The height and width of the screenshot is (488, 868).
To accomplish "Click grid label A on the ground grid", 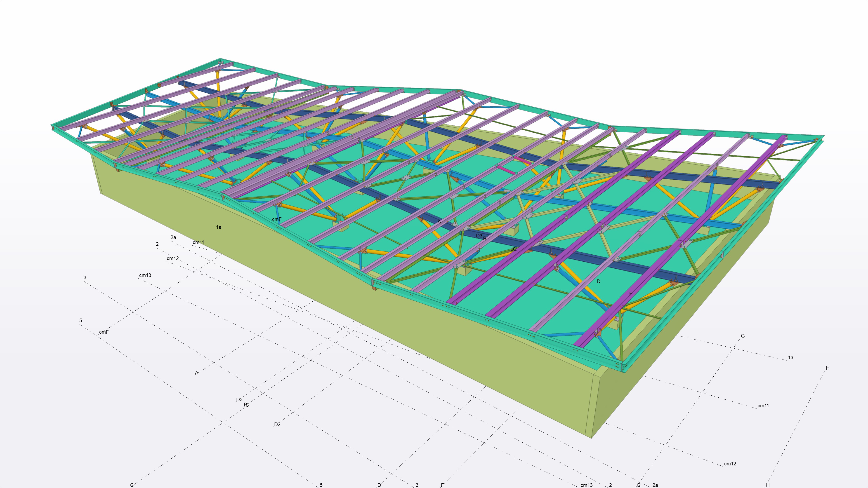I will pos(196,373).
